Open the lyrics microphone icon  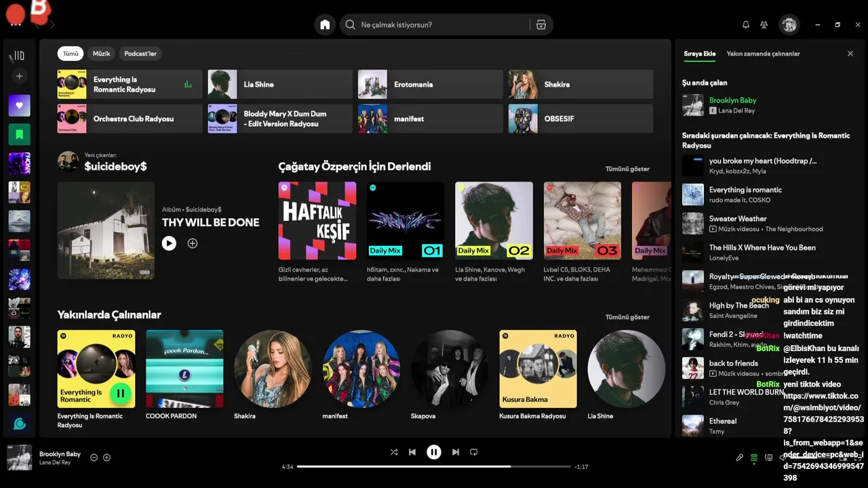pos(740,457)
